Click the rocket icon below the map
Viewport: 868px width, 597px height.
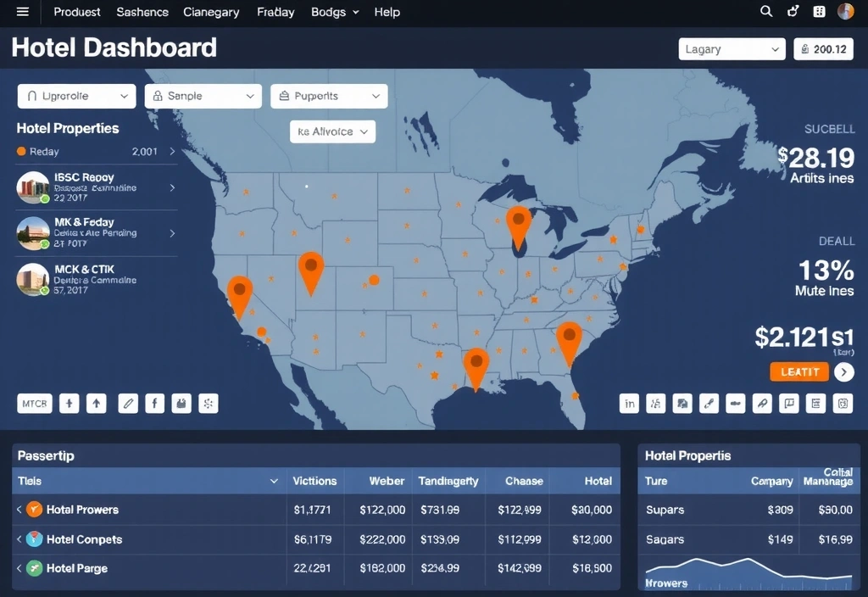[x=762, y=404]
